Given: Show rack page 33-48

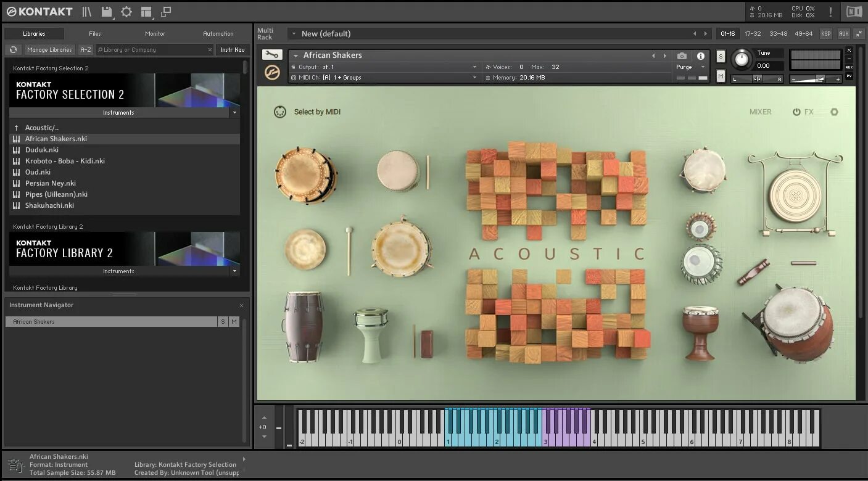Looking at the screenshot, I should pyautogui.click(x=778, y=33).
